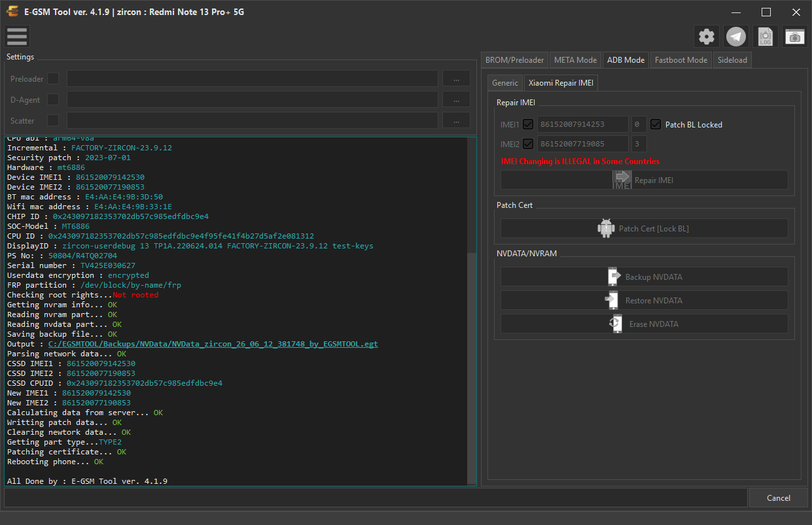Screen dimensions: 812x525
Task: Click Restore NVDATA
Action: [644, 300]
